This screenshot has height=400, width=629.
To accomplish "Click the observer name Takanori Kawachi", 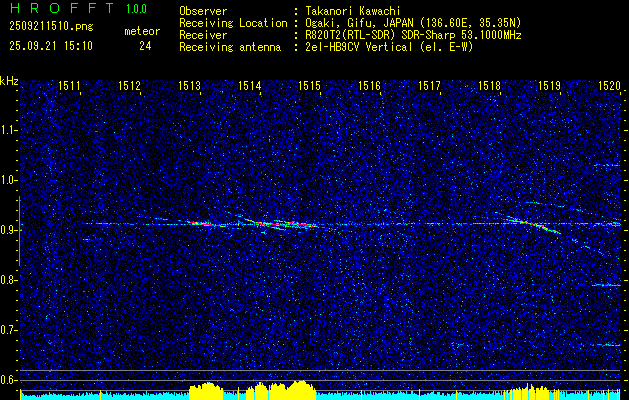I will pyautogui.click(x=352, y=11).
